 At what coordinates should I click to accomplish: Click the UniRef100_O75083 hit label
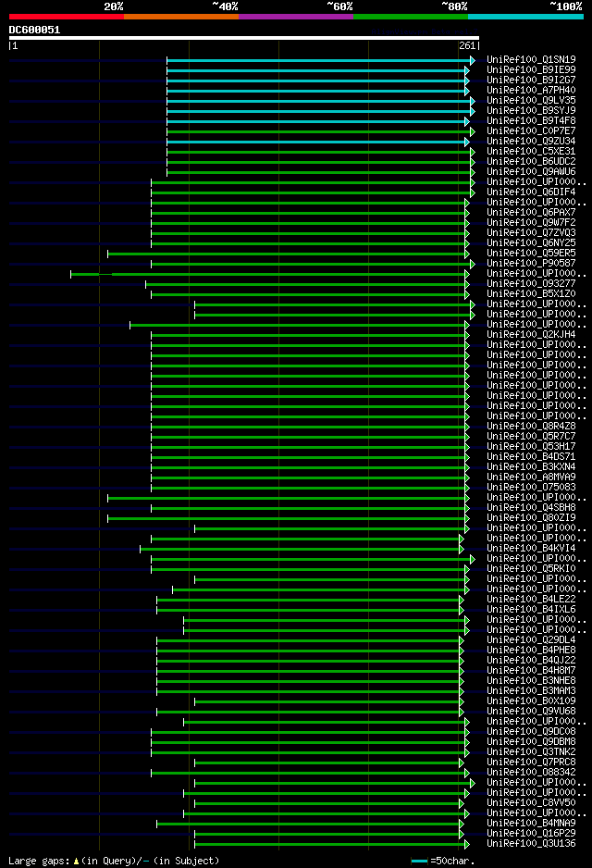[x=531, y=487]
